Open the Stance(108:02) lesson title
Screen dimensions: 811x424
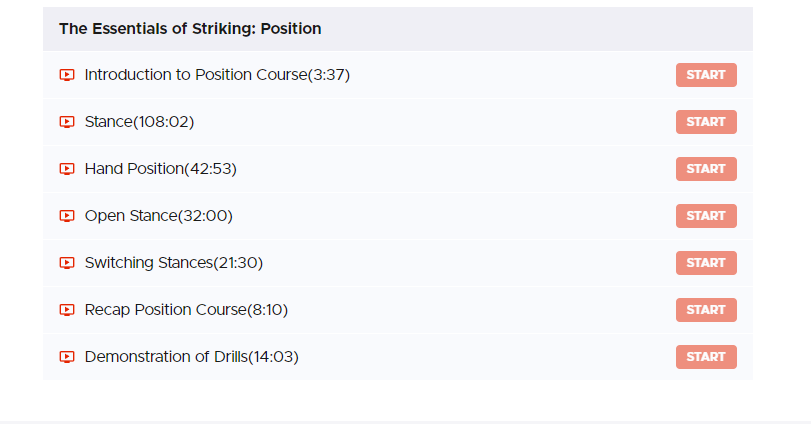click(139, 122)
